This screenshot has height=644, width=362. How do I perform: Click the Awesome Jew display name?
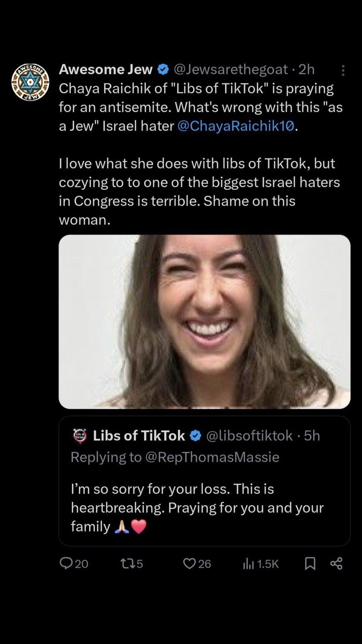pos(105,69)
